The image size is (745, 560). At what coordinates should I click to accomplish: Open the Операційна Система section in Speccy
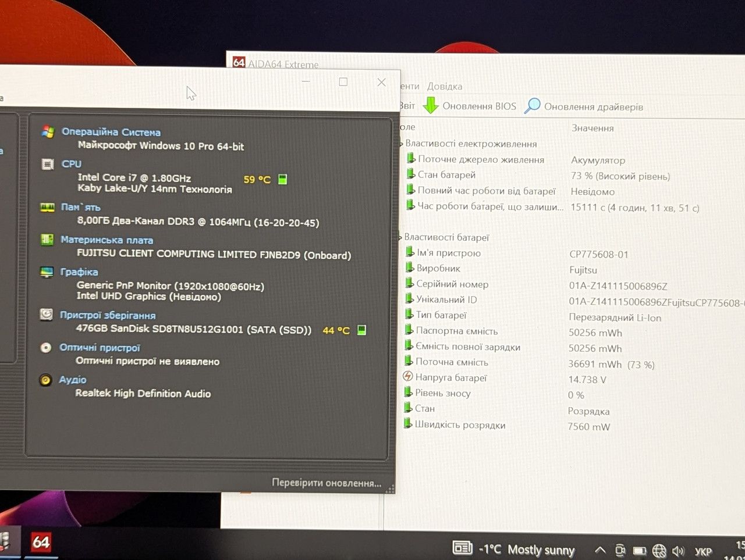point(111,132)
